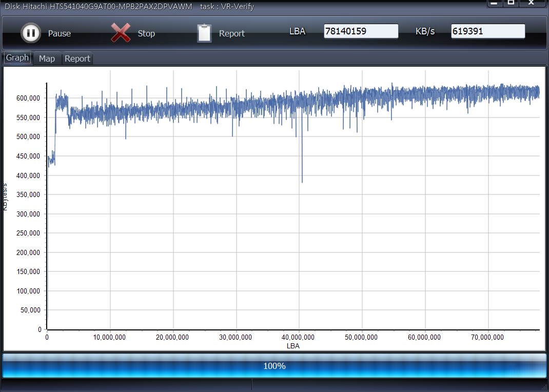The width and height of the screenshot is (549, 392).
Task: Click the Report label in the toolbar
Action: pos(232,33)
